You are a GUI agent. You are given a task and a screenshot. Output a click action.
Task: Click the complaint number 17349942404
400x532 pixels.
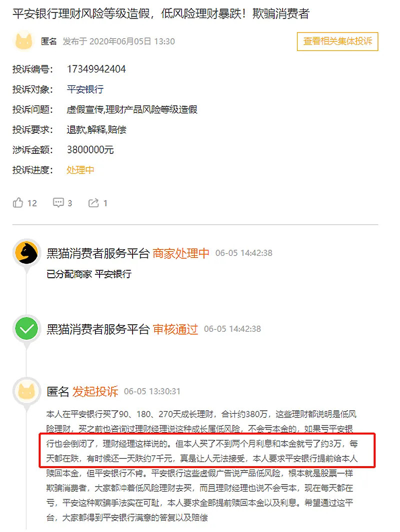click(x=96, y=69)
